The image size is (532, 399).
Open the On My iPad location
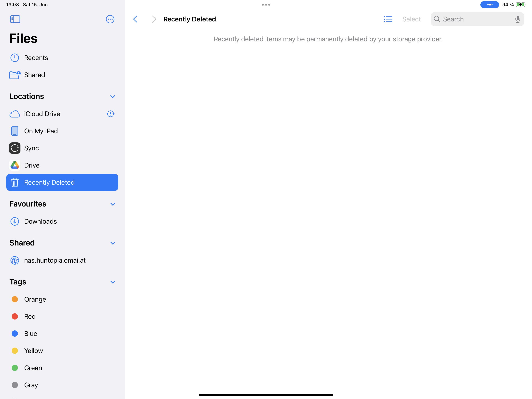[41, 131]
